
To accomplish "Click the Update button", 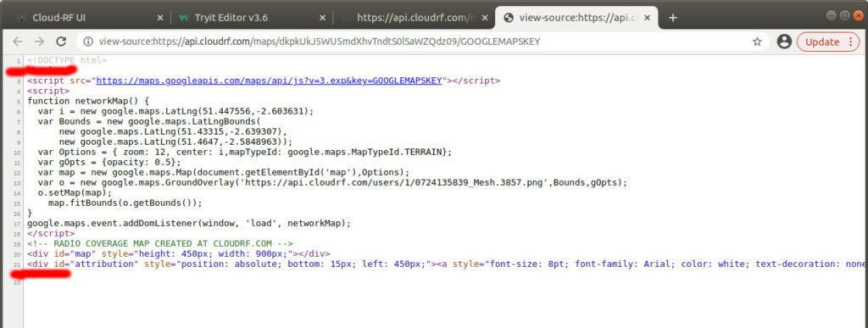I will (822, 42).
